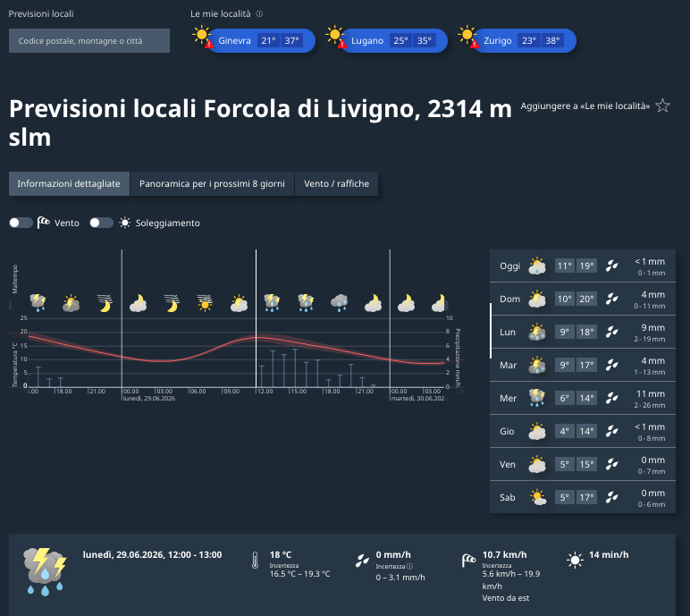Click precipitation icon in Dom row
This screenshot has height=616, width=690.
(x=611, y=299)
